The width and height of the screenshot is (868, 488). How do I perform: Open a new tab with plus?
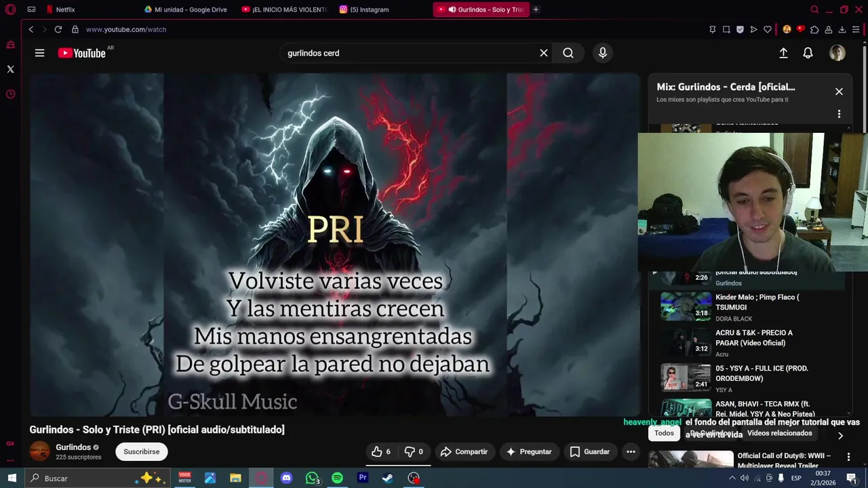click(536, 9)
